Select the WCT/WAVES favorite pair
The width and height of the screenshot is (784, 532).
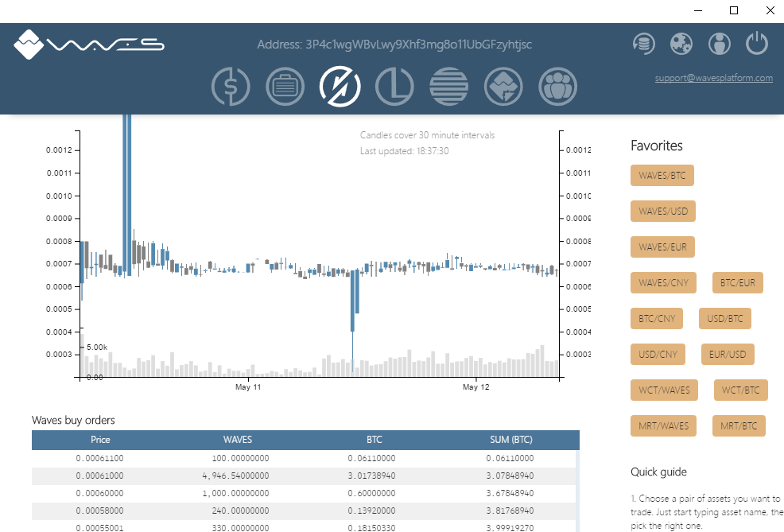click(664, 390)
